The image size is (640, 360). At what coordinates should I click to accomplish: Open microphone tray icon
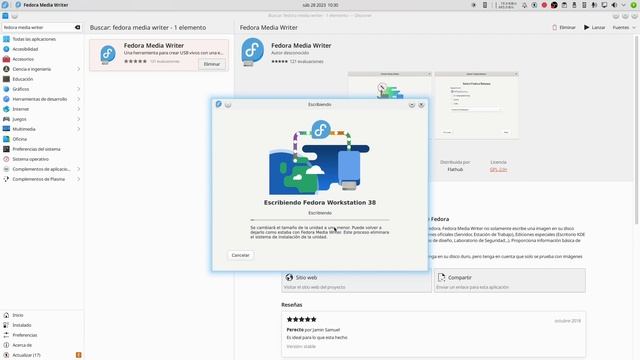pos(594,5)
